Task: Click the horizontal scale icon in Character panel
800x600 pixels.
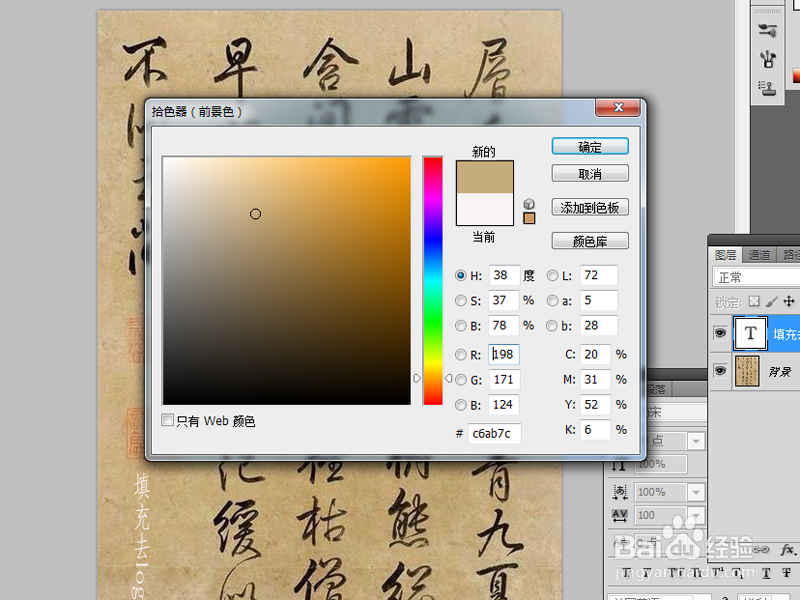Action: coord(620,492)
